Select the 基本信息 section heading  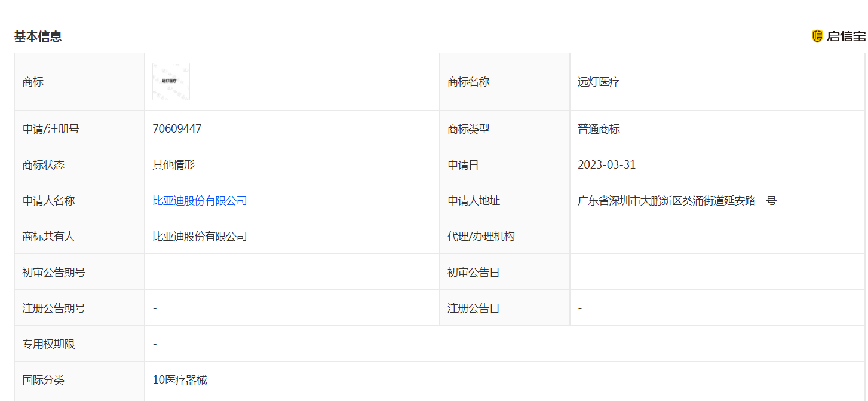(x=38, y=36)
